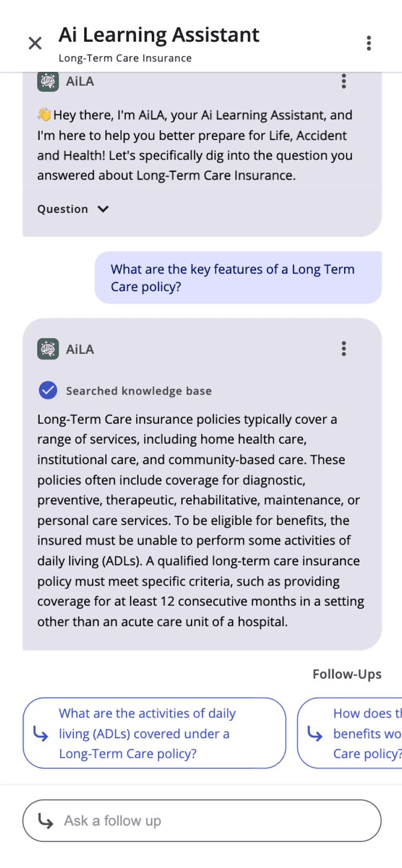This screenshot has width=402, height=868.
Task: Click AiLA avatar icon in greeting message
Action: pyautogui.click(x=48, y=82)
